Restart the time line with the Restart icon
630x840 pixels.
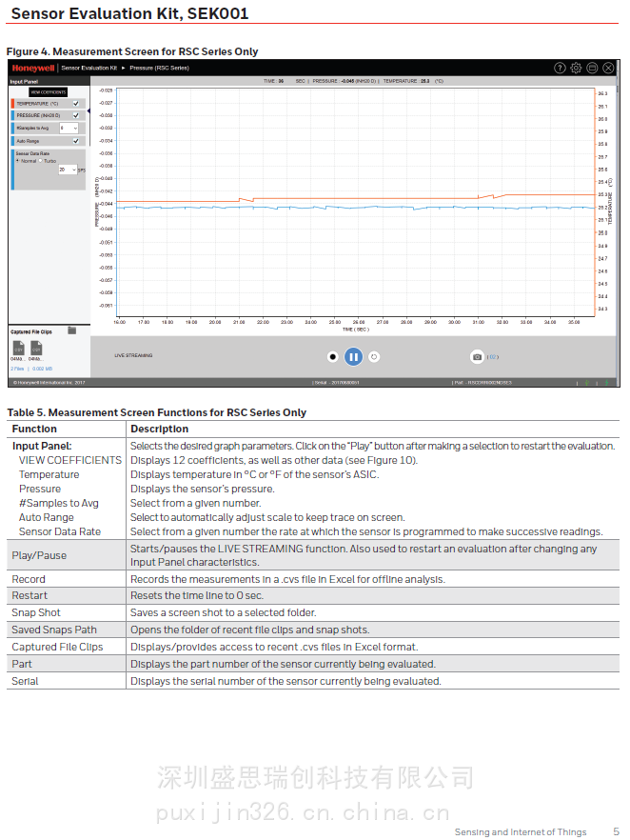coord(374,357)
